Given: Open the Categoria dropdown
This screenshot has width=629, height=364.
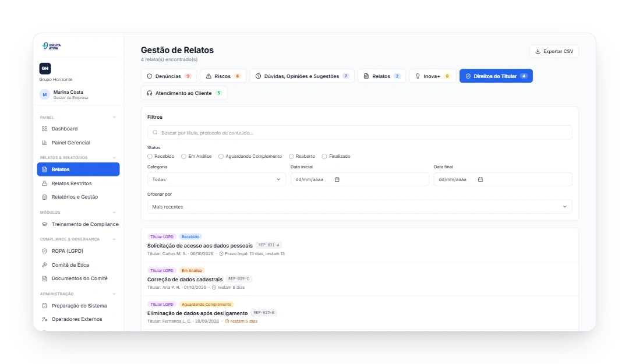Looking at the screenshot, I should [x=216, y=179].
